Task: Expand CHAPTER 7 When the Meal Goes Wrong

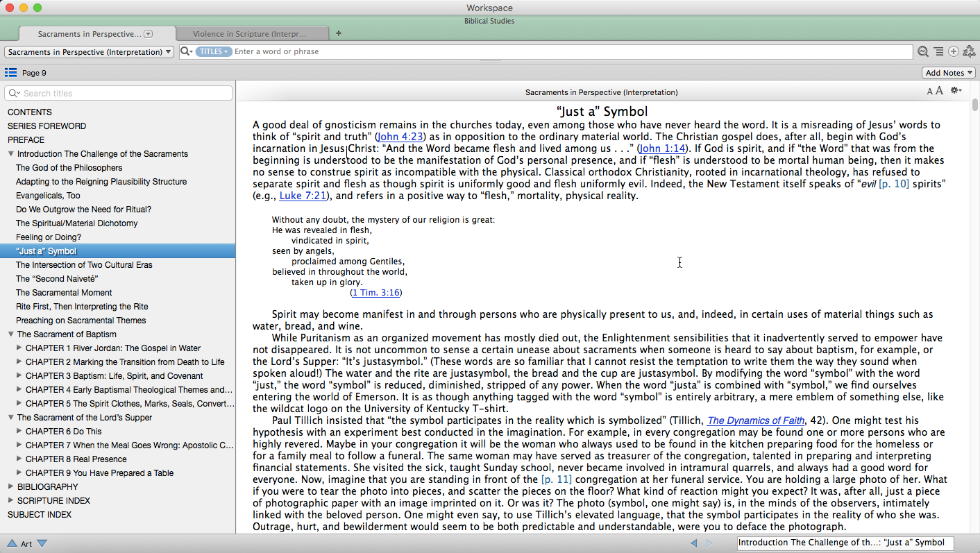Action: (x=19, y=445)
